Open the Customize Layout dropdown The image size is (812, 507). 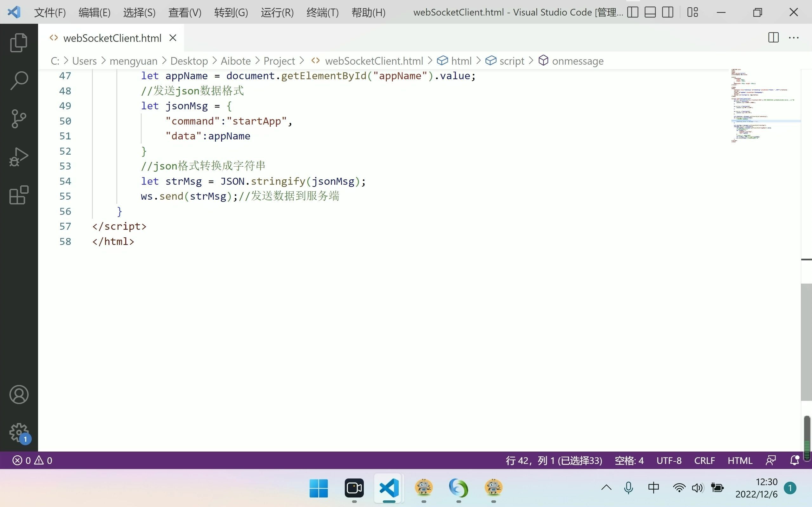tap(692, 12)
